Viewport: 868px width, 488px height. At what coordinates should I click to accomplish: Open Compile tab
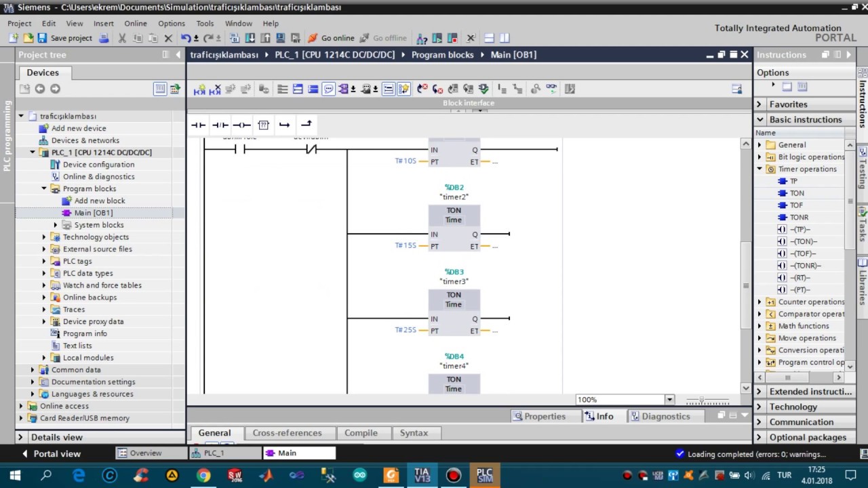[x=361, y=433]
